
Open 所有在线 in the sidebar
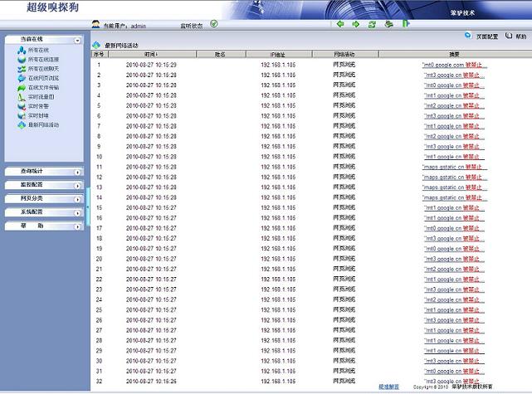point(37,51)
